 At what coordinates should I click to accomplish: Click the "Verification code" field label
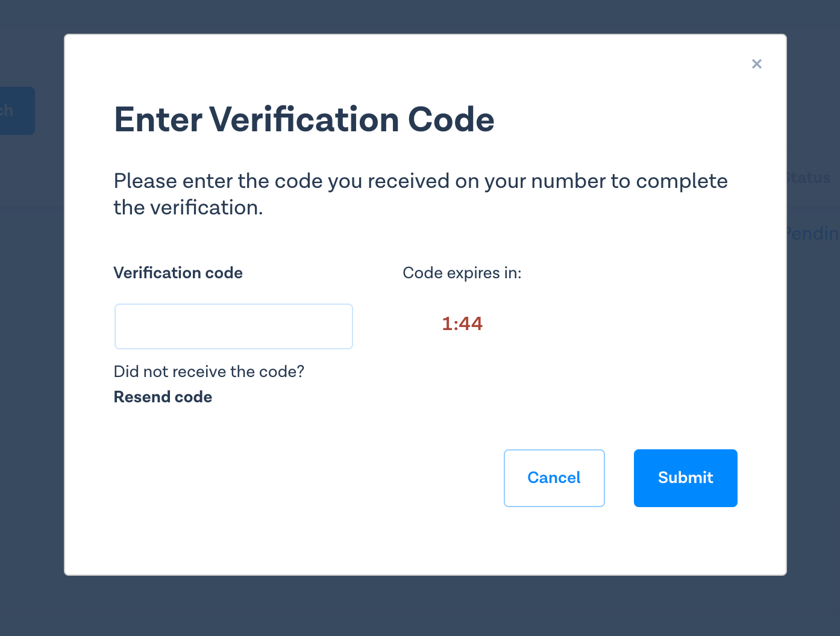178,273
